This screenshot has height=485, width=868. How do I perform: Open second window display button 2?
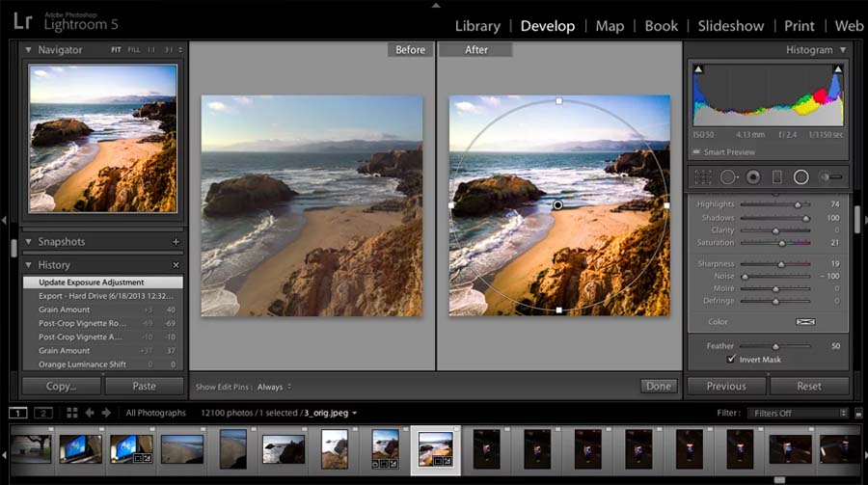tap(43, 413)
